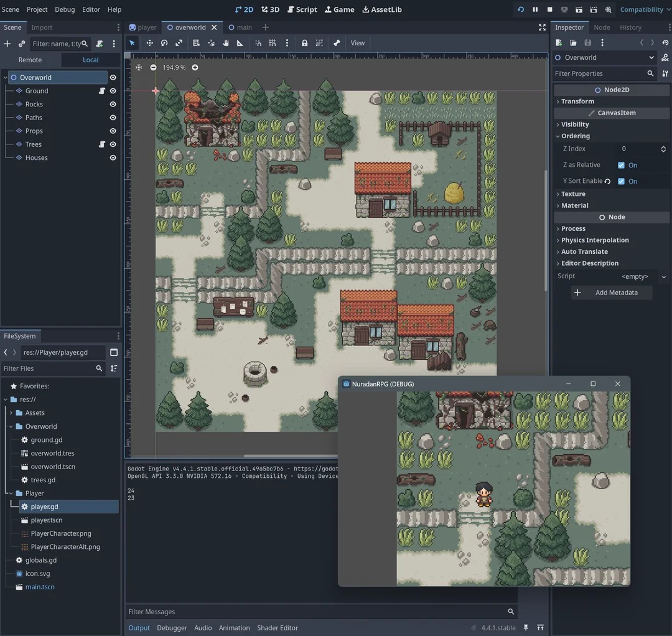Hide the Paths node
Viewport: 672px width, 636px height.
point(113,118)
